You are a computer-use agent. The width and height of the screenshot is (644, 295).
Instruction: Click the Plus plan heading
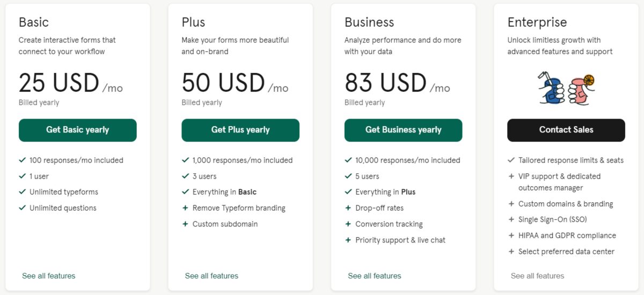193,23
